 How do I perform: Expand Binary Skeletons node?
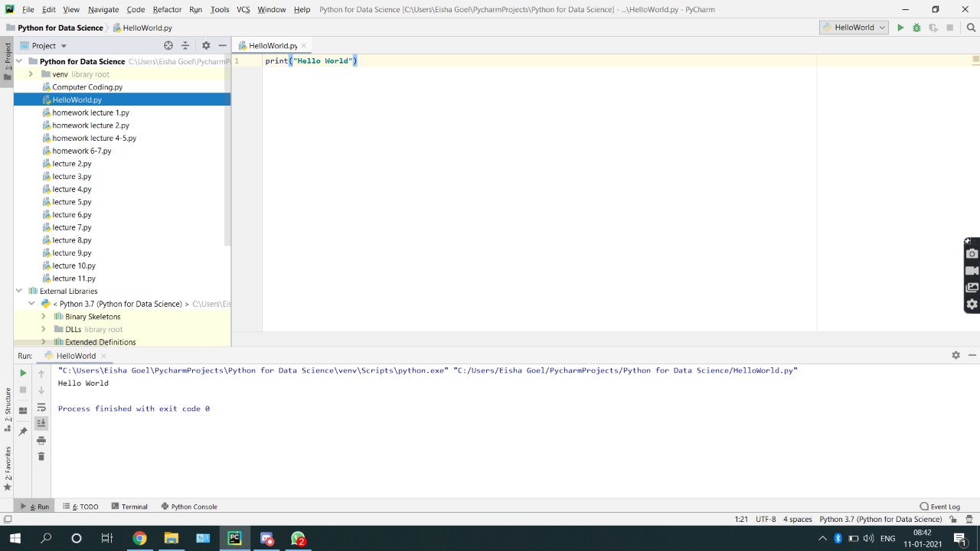pos(43,317)
